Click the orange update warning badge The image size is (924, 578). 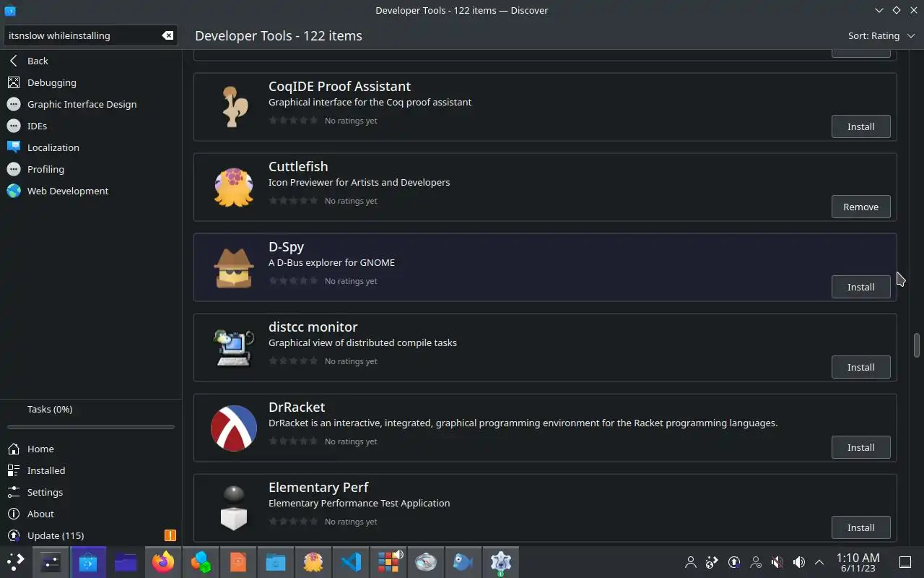click(x=170, y=535)
